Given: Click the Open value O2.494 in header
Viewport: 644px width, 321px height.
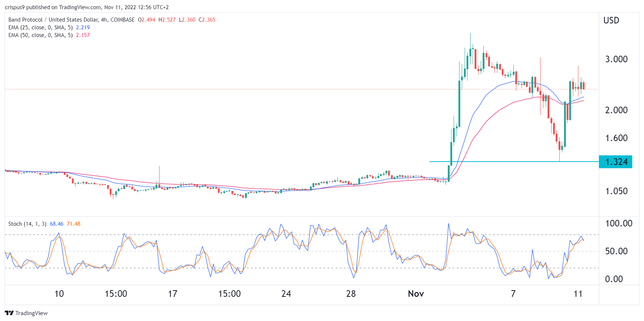Looking at the screenshot, I should [x=147, y=20].
